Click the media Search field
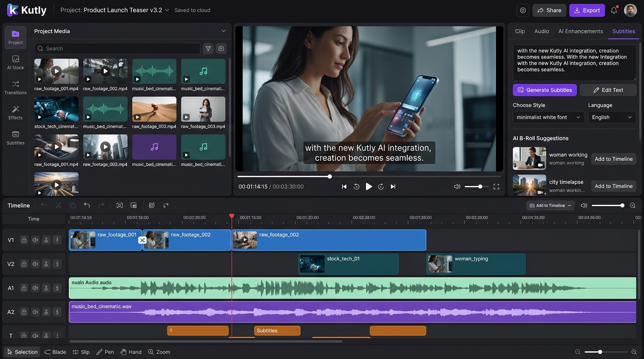Image resolution: width=644 pixels, height=359 pixels. coord(117,49)
